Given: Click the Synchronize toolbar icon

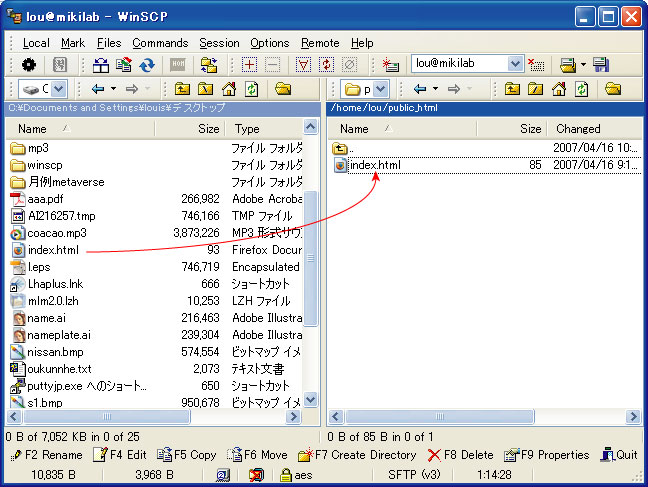Looking at the screenshot, I should (x=124, y=65).
